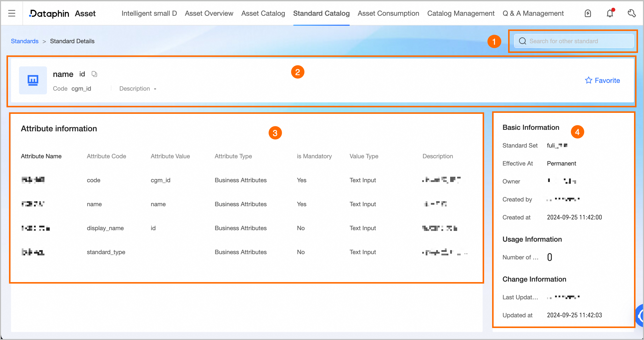Click the 'cgm_id' attribute value cell
644x340 pixels.
160,180
